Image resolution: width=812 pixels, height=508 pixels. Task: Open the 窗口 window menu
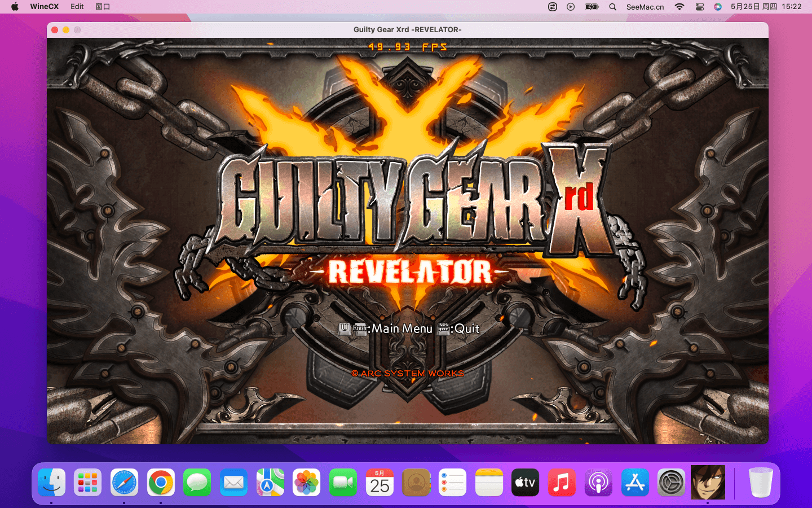[103, 7]
